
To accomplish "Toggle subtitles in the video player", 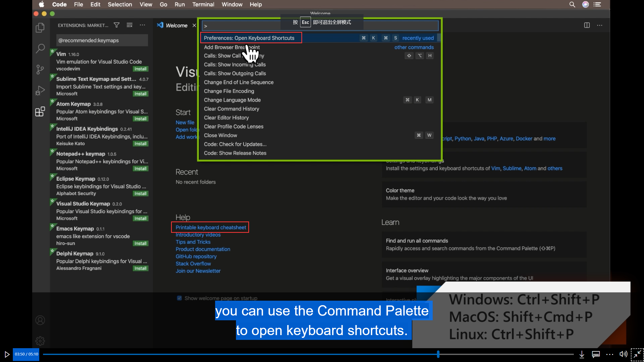I will [595, 354].
